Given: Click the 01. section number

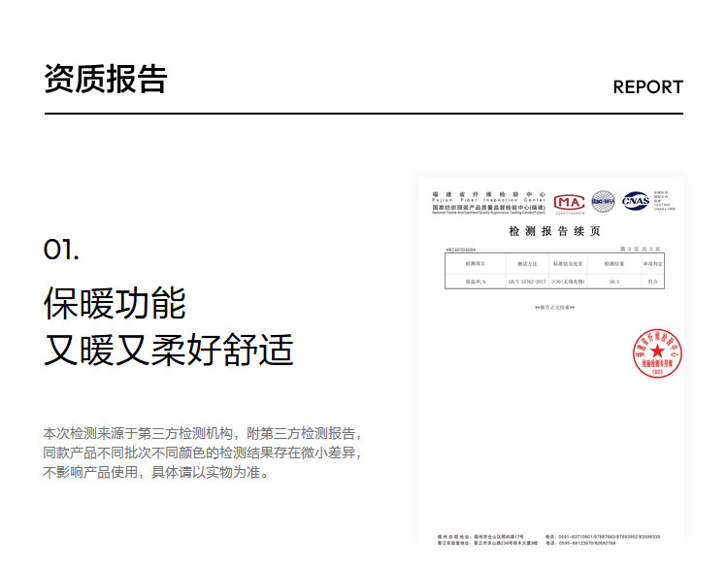Looking at the screenshot, I should [x=61, y=250].
